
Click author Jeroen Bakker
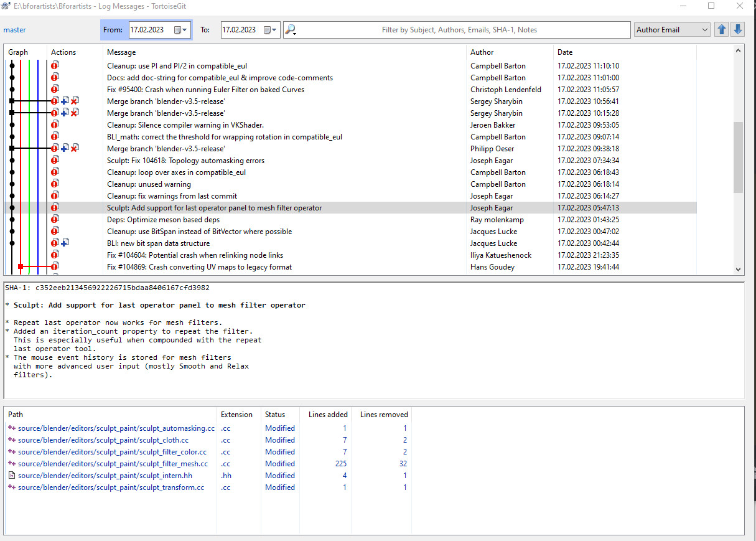pyautogui.click(x=493, y=125)
